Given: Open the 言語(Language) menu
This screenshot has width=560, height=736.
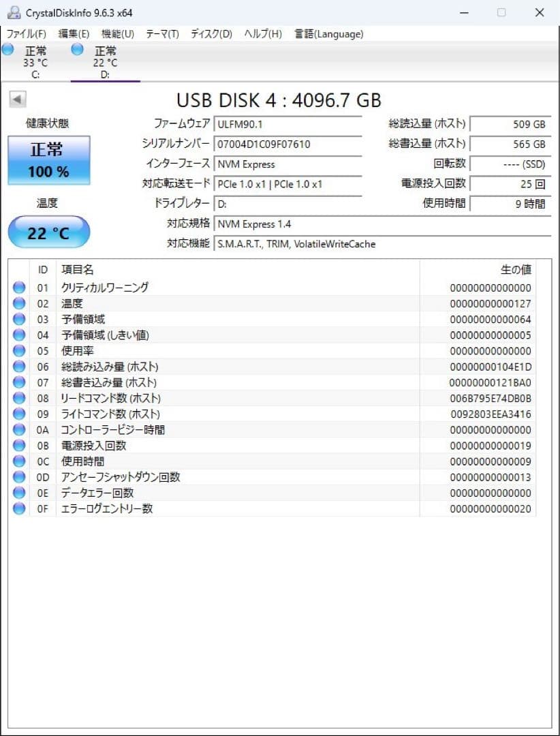Looking at the screenshot, I should click(x=328, y=34).
